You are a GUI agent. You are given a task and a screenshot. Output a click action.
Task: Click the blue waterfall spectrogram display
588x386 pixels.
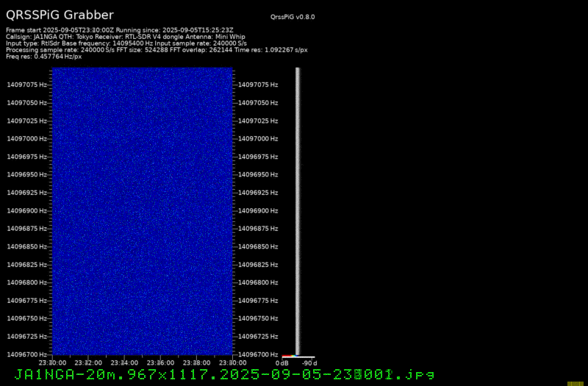(143, 211)
